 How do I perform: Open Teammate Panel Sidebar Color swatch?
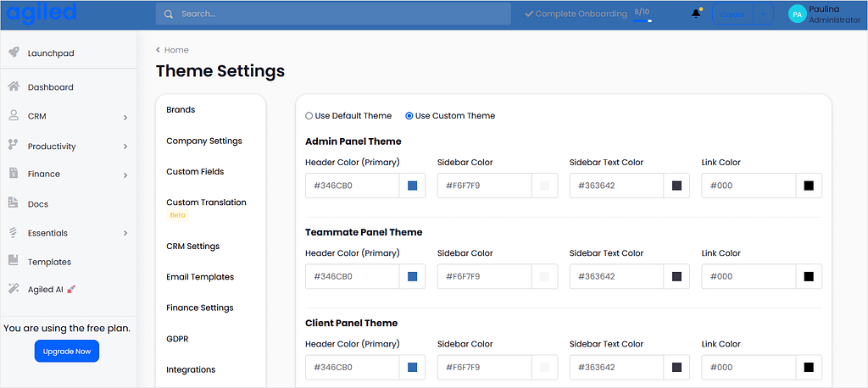click(544, 276)
